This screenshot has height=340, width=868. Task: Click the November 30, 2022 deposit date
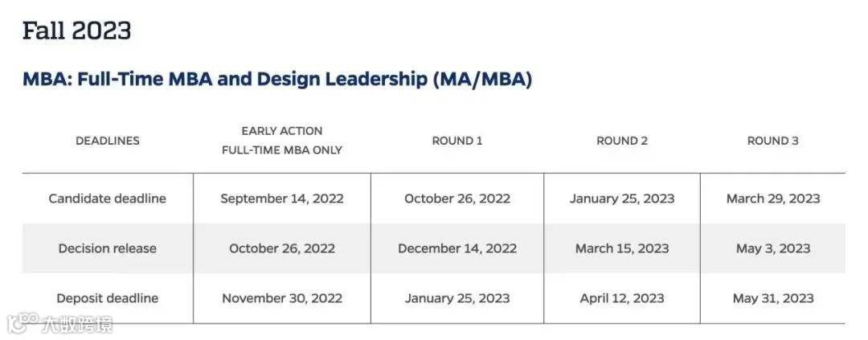[x=282, y=298]
